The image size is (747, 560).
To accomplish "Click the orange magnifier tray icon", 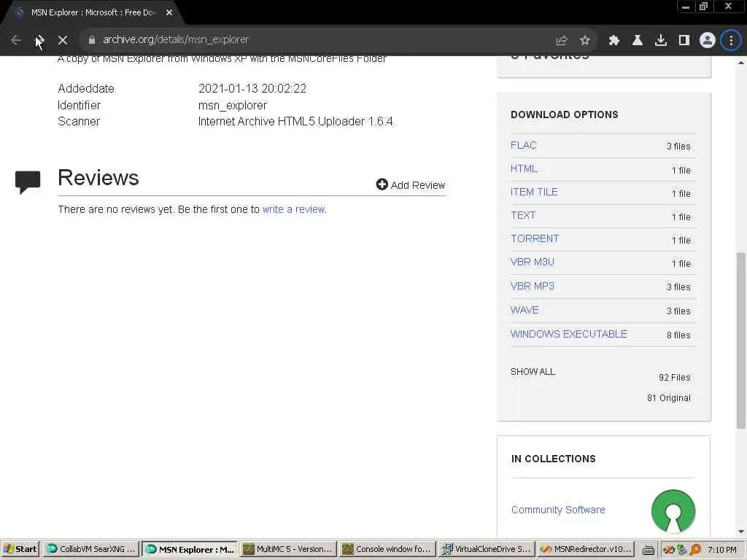I will [695, 550].
